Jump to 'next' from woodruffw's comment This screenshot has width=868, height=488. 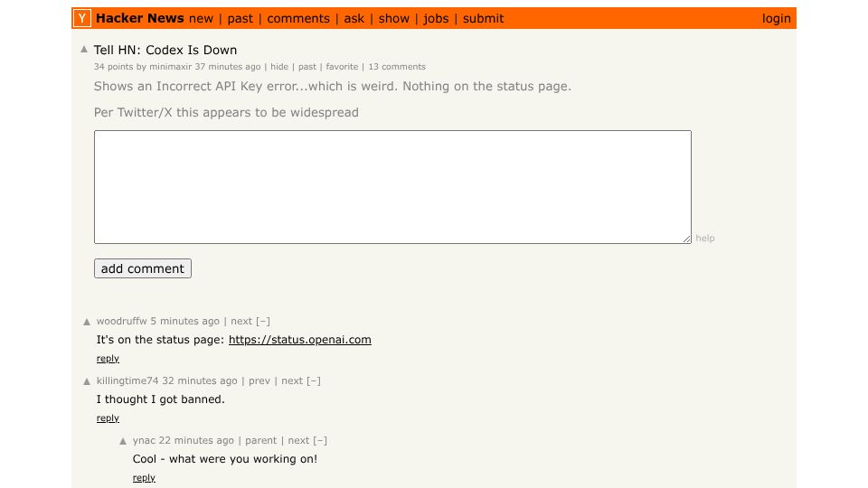(241, 321)
